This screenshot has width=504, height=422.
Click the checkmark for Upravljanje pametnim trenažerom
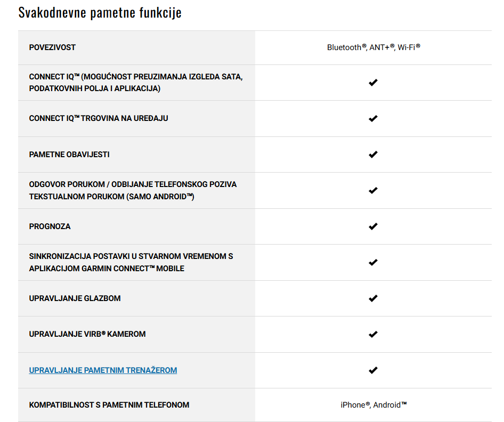[x=373, y=370]
